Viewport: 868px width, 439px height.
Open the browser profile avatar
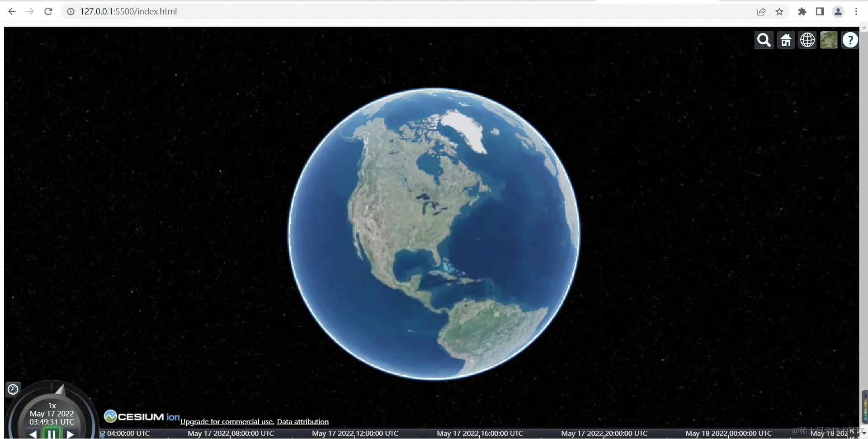(838, 12)
